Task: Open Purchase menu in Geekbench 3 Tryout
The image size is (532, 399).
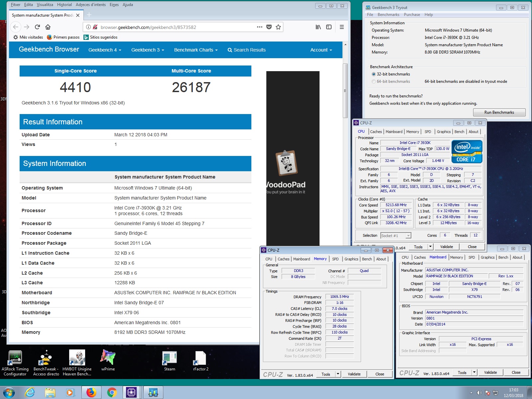Action: coord(412,15)
